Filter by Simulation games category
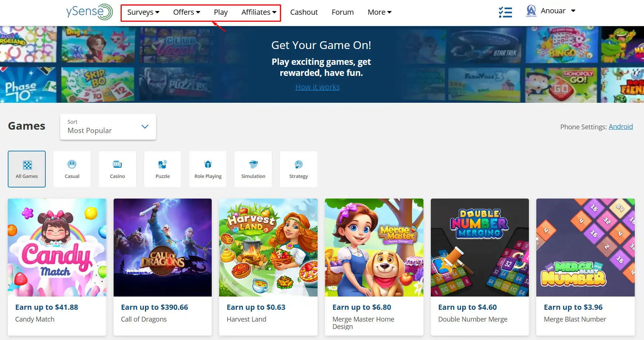Image resolution: width=644 pixels, height=340 pixels. coord(253,169)
